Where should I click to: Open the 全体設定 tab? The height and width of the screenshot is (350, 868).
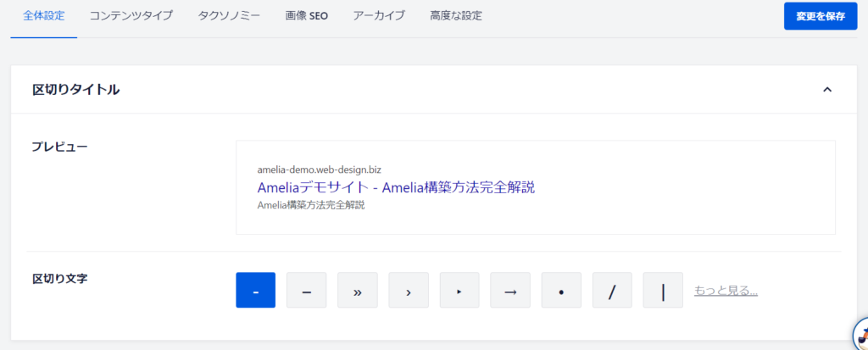tap(43, 15)
